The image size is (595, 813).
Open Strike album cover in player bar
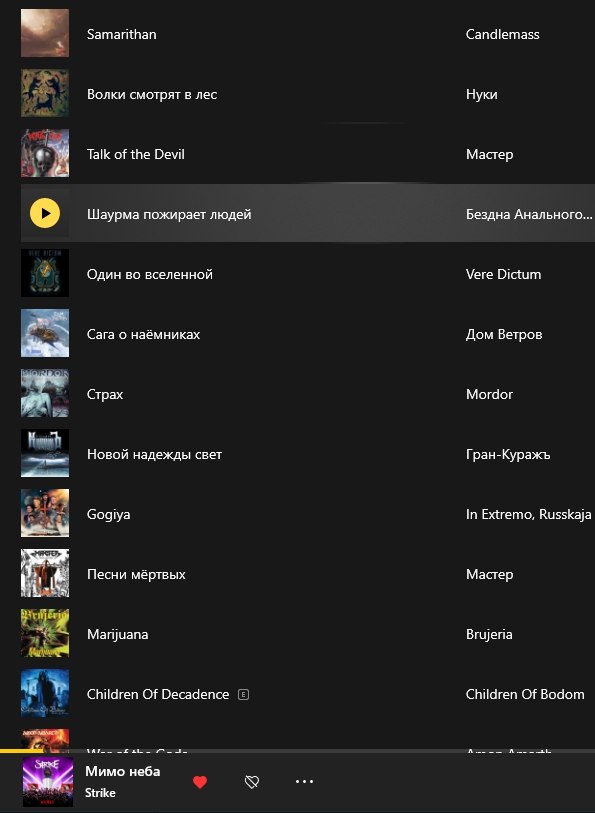tap(48, 782)
